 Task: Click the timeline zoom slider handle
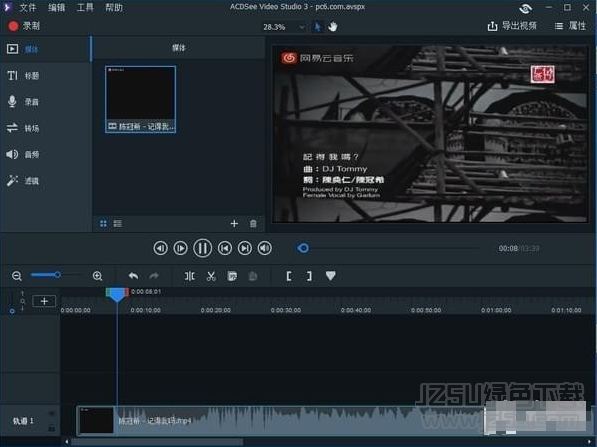pos(57,275)
